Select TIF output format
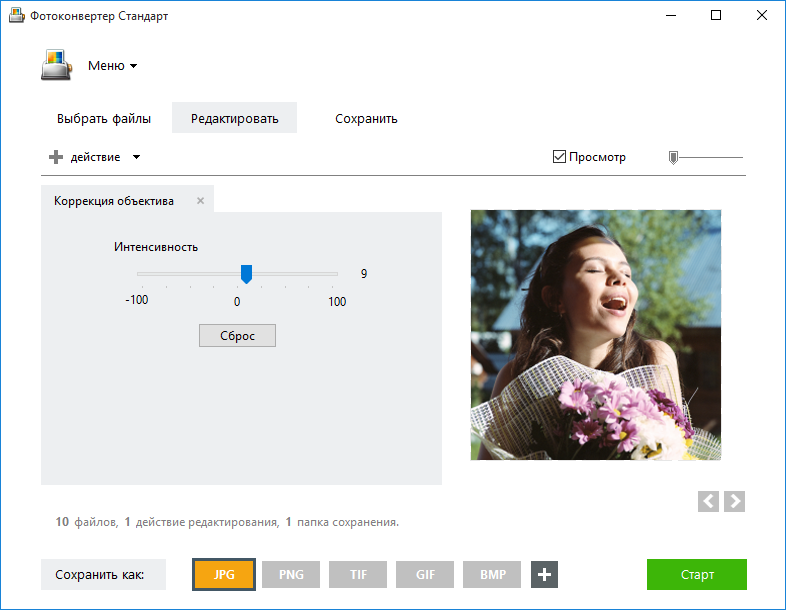The image size is (786, 610). [358, 574]
